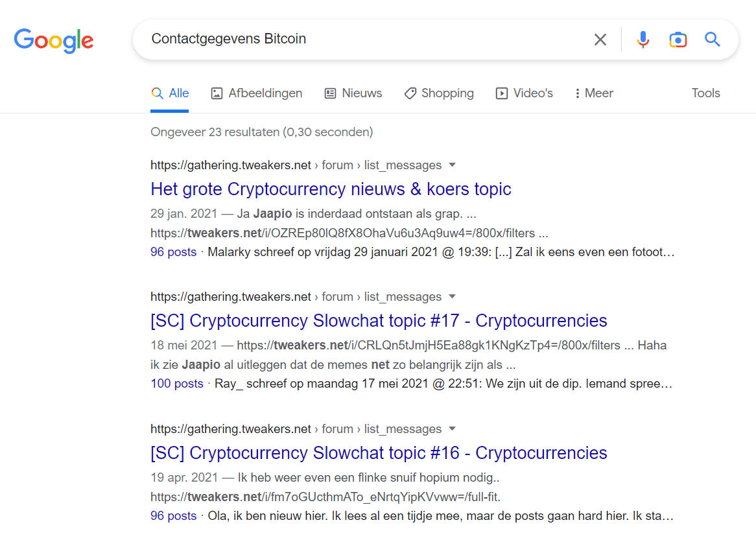Open the Slowchat topic #16 result
Screen dimensions: 756x540
click(x=379, y=452)
